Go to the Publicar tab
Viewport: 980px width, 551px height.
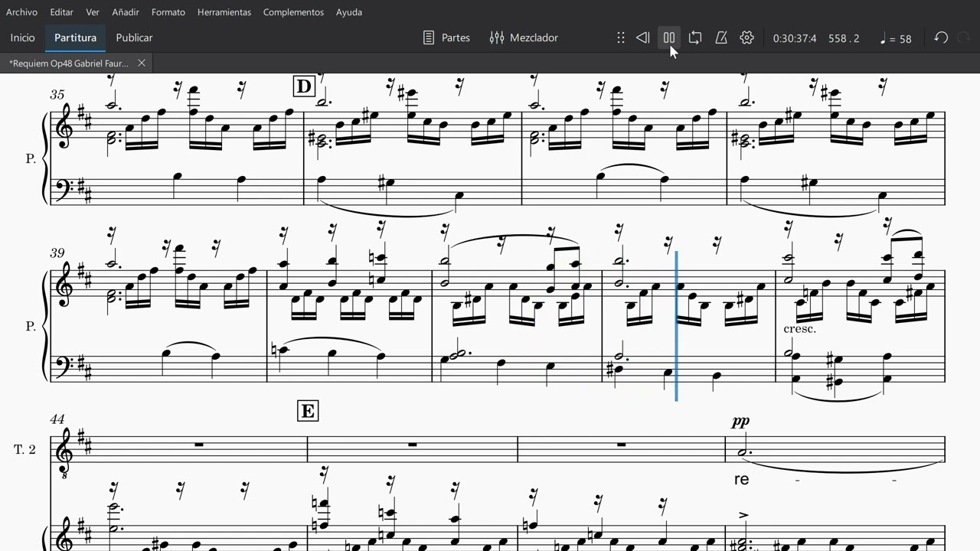(134, 37)
